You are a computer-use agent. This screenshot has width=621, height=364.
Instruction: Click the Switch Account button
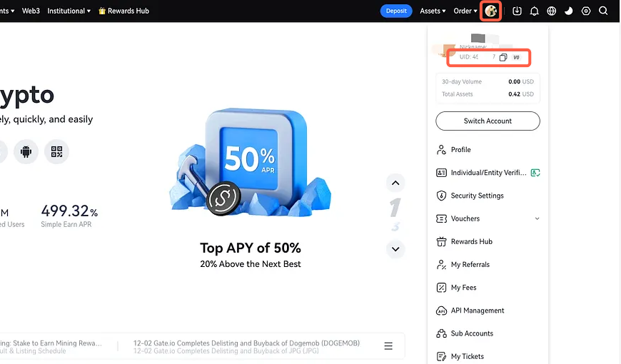(x=488, y=121)
